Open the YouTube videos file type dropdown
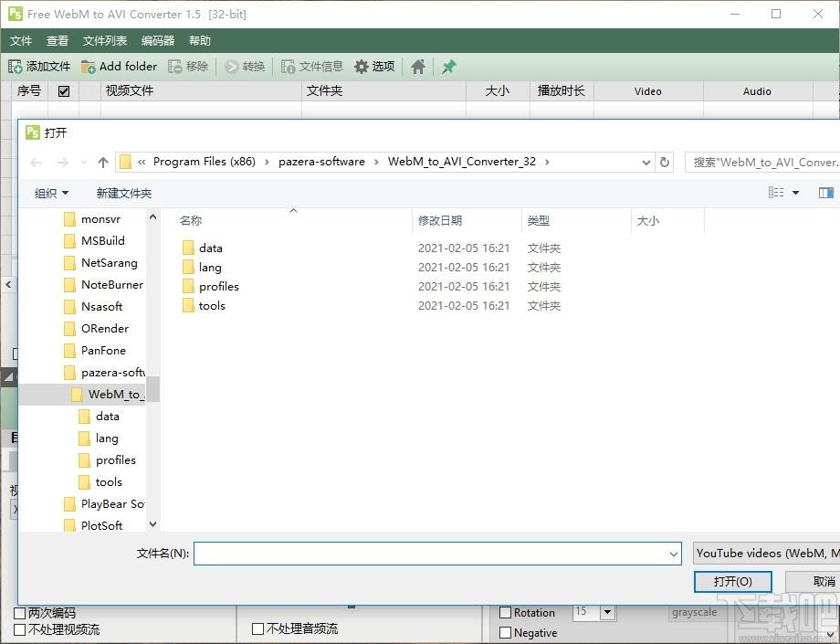 tap(767, 554)
